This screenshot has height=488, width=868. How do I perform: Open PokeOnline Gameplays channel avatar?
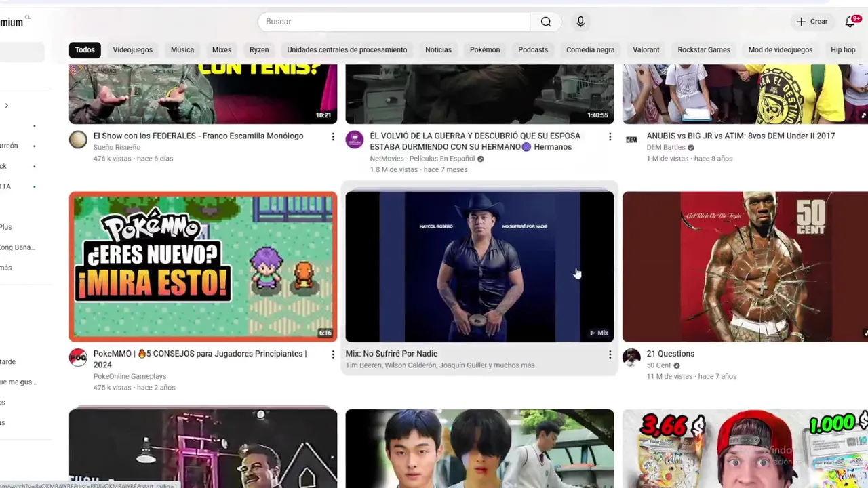(x=78, y=357)
